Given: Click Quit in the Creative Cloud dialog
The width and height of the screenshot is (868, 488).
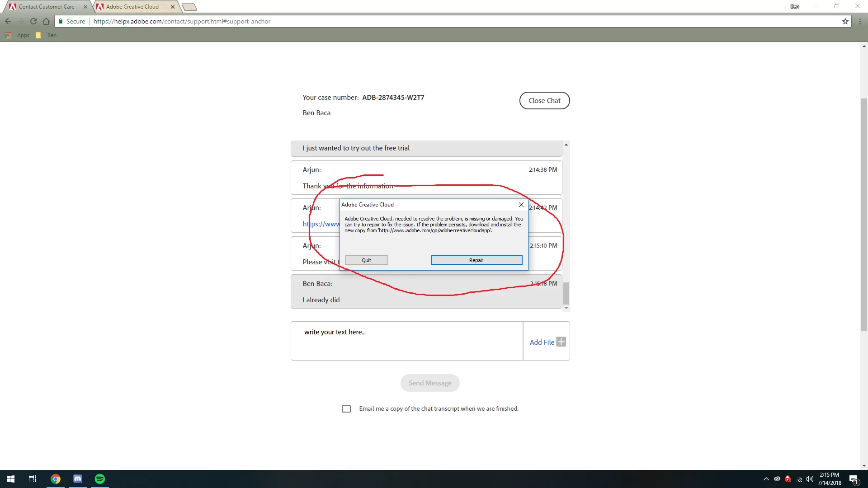Looking at the screenshot, I should [x=366, y=260].
